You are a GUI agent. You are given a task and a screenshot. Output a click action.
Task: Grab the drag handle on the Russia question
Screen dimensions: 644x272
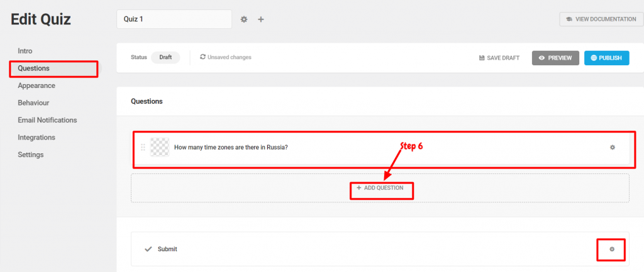pos(143,147)
